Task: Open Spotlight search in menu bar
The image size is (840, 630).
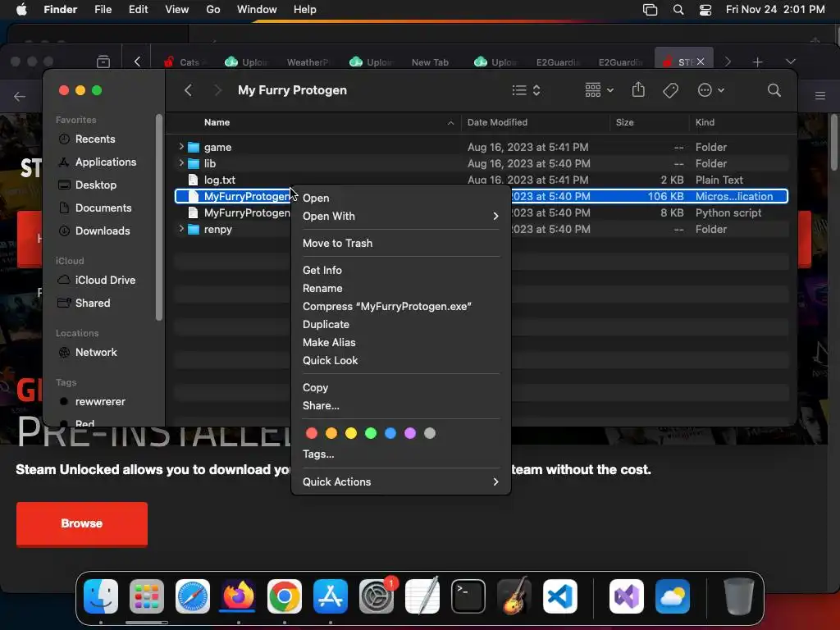Action: [x=678, y=9]
